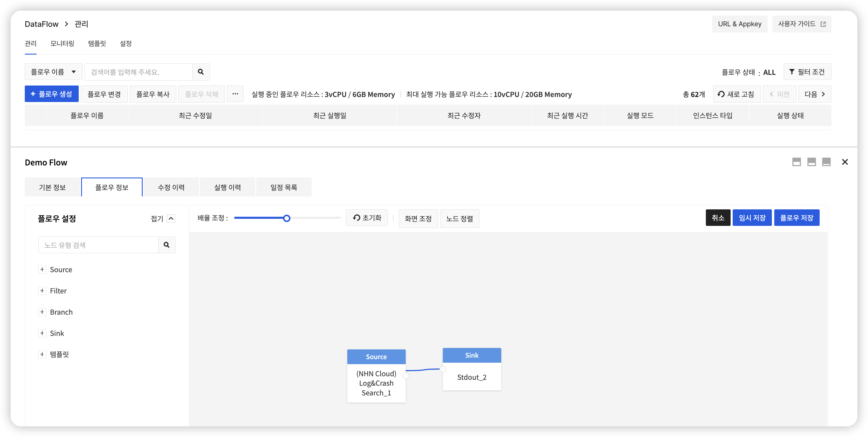Open the 실행 이력 tab
Image resolution: width=868 pixels, height=437 pixels.
click(227, 187)
